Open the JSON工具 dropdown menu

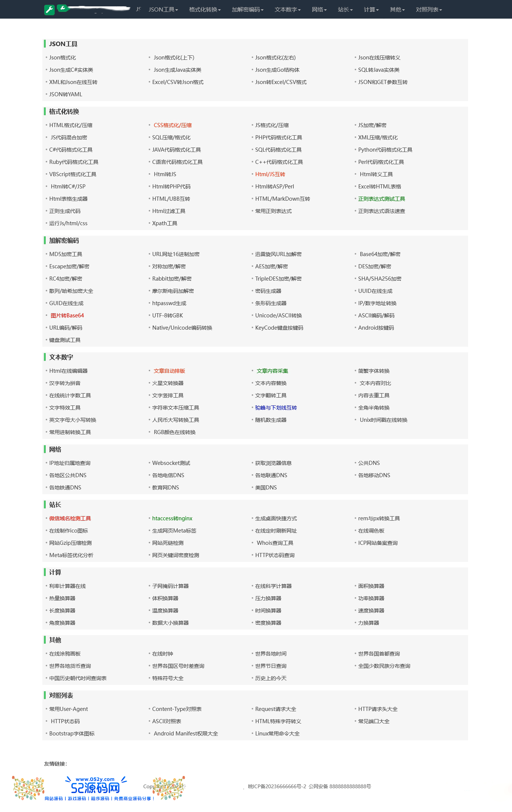coord(163,10)
